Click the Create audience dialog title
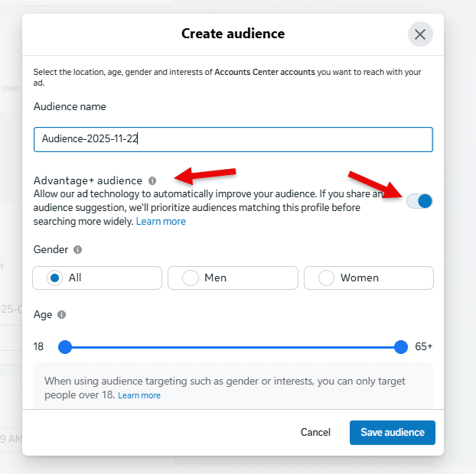Viewport: 476px width, 474px height. [233, 34]
